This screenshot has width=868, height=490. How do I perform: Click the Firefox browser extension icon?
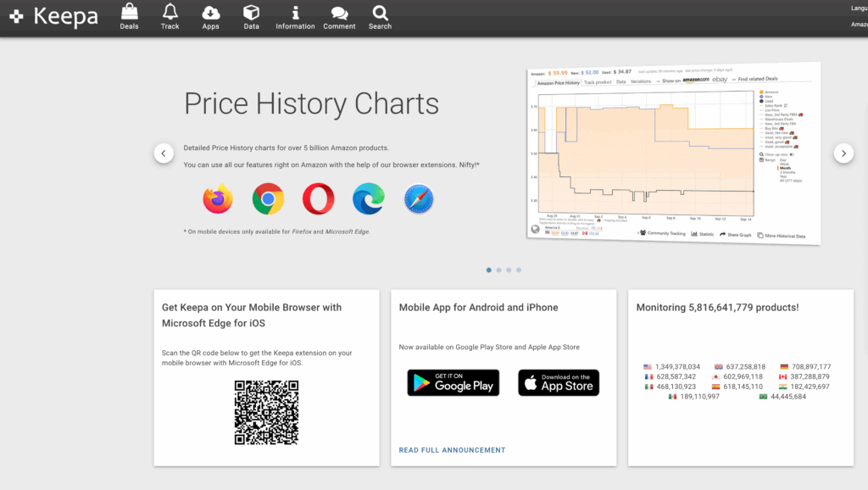click(x=218, y=199)
